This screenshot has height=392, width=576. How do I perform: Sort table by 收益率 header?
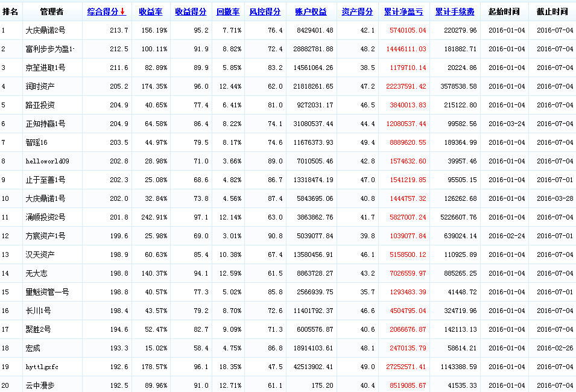point(151,11)
